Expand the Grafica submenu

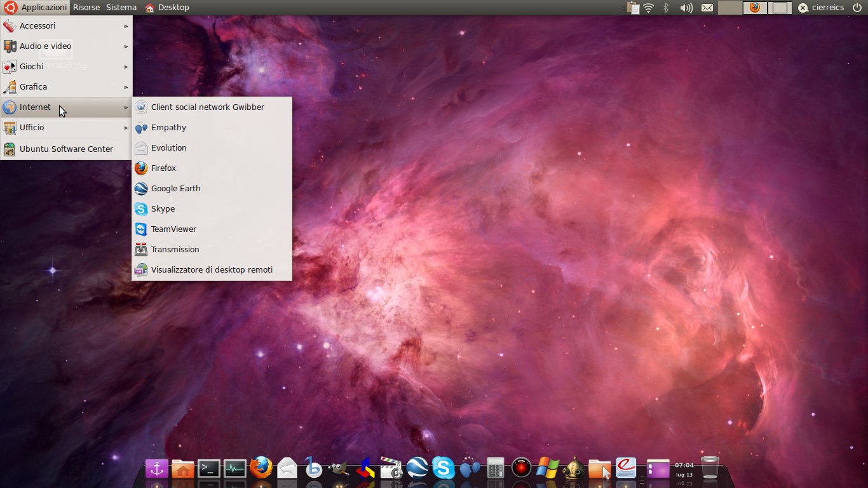66,87
